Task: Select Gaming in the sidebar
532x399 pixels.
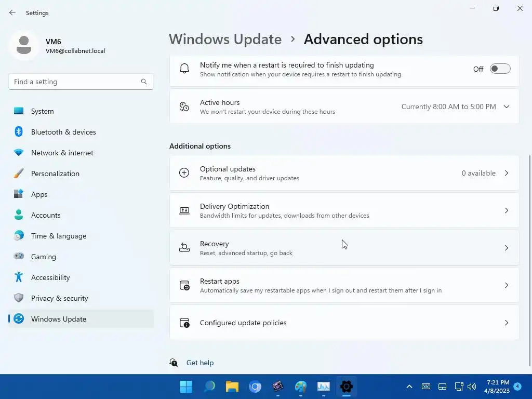Action: pyautogui.click(x=81, y=257)
